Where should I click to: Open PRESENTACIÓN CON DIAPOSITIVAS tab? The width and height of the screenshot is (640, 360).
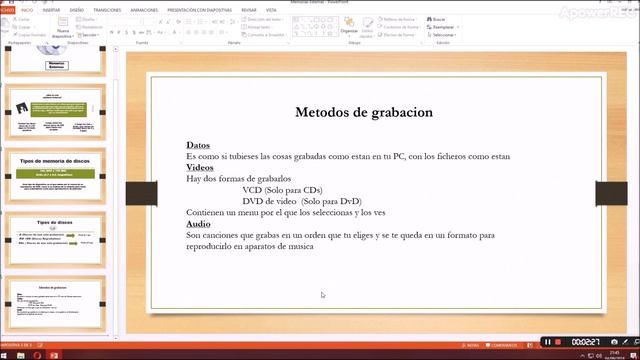click(x=200, y=10)
